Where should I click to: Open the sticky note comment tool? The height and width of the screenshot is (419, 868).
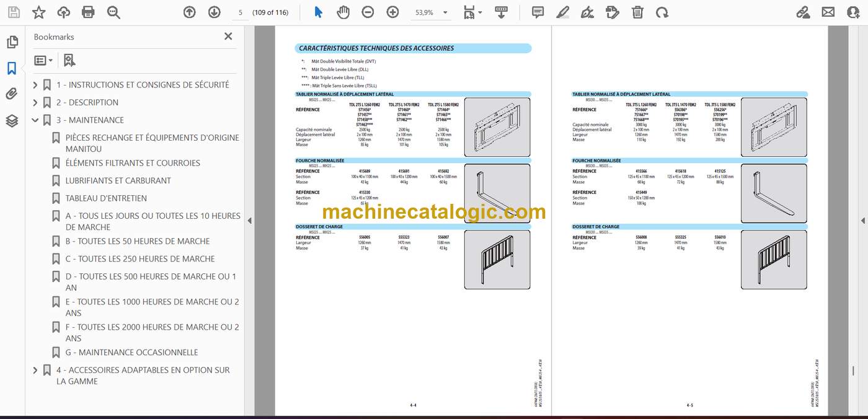point(538,12)
